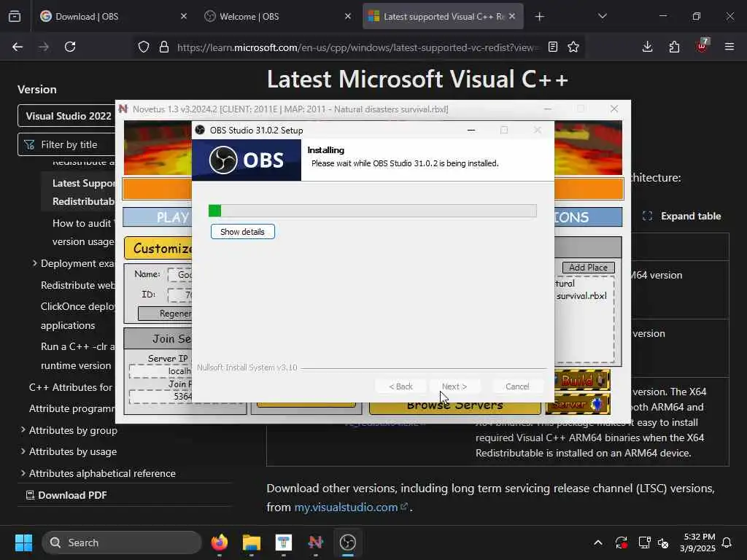Click the Server IP field in Novetus
The image size is (747, 560).
(x=160, y=371)
